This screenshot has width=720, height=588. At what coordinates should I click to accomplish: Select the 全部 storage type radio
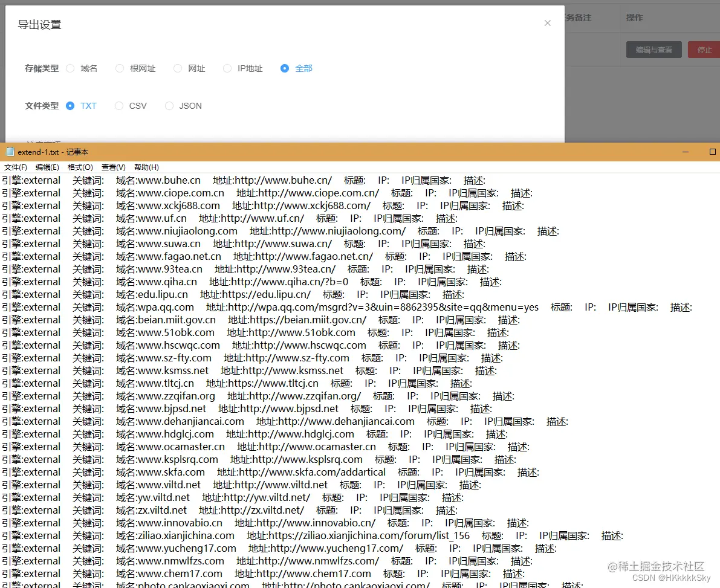(285, 68)
